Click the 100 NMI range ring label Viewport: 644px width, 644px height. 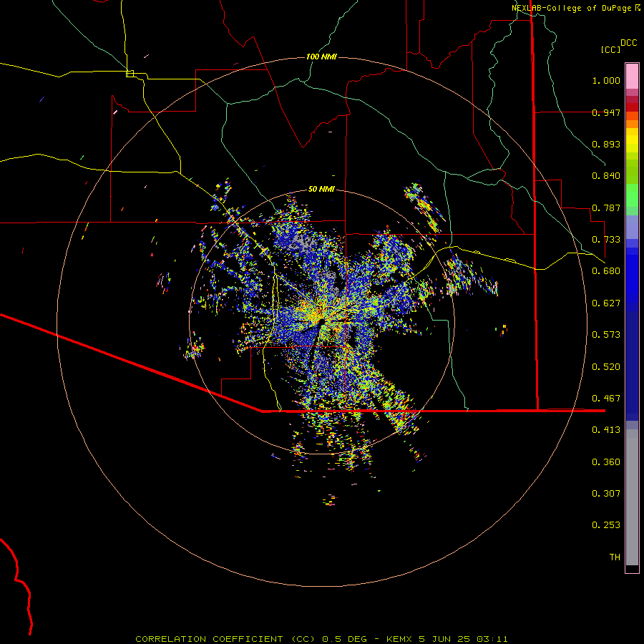click(x=321, y=57)
